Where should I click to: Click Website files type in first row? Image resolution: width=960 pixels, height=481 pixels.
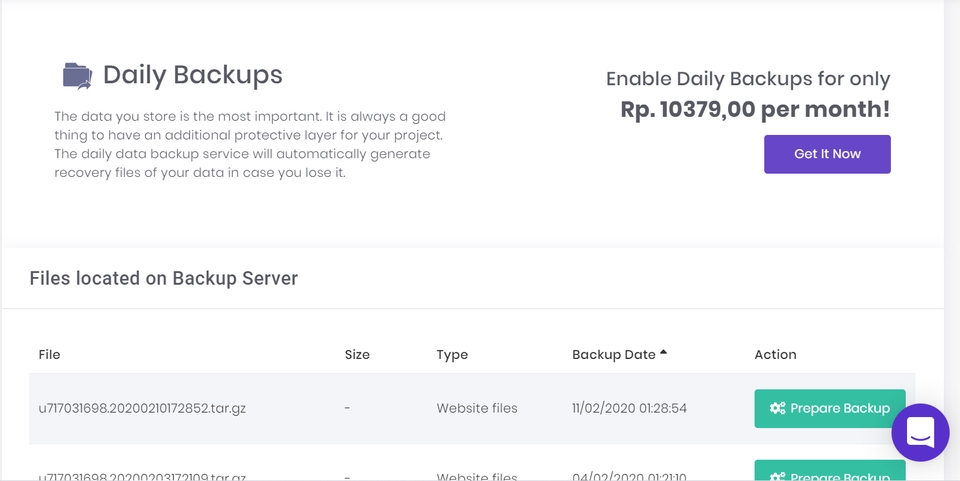coord(477,408)
